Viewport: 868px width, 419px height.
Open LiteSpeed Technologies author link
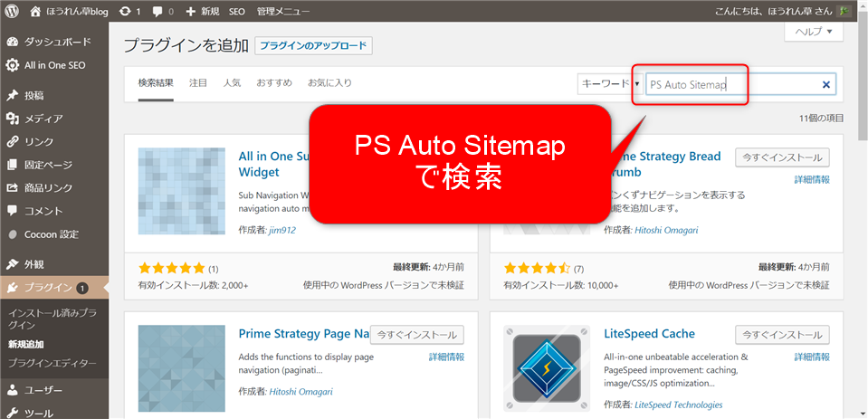(679, 405)
